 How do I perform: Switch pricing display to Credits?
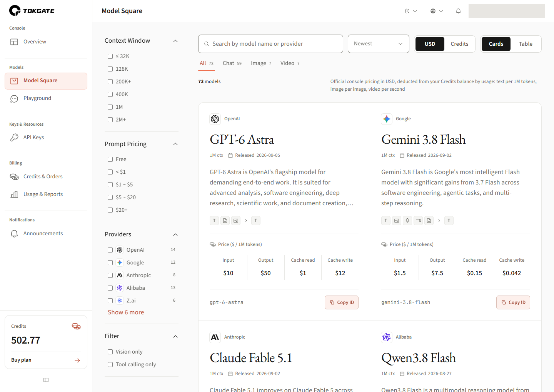point(459,44)
